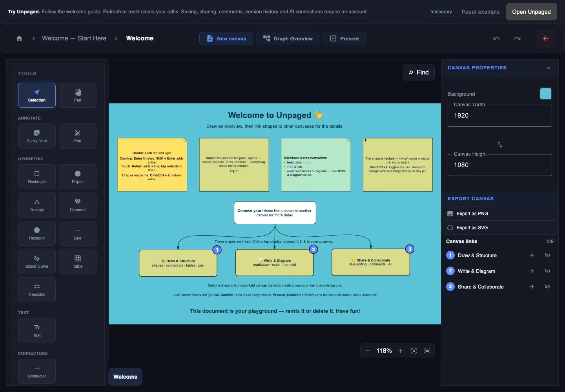This screenshot has height=392, width=565.
Task: Undo the last edit
Action: tap(497, 38)
